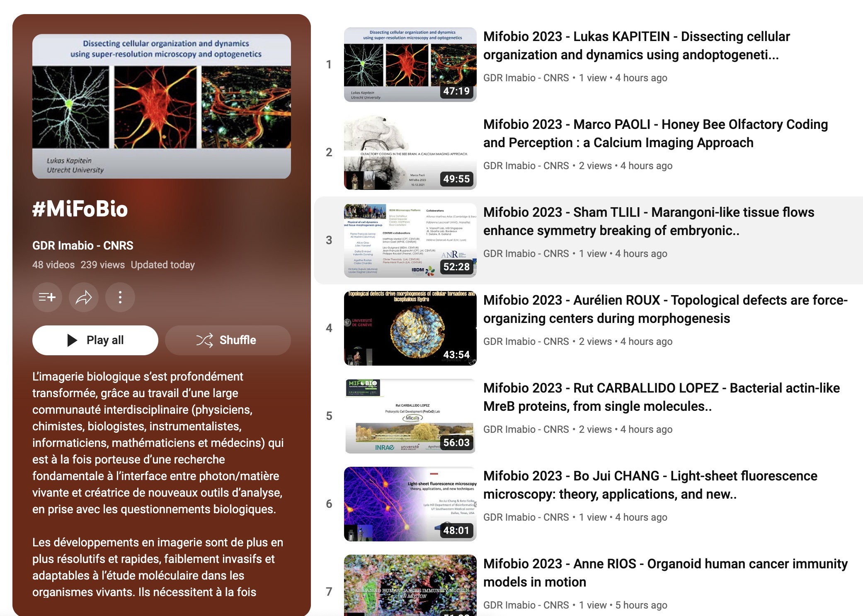Open title 'Bo Jui CHANG - Light-sheet fluorescence'
The height and width of the screenshot is (616, 863).
click(x=650, y=485)
